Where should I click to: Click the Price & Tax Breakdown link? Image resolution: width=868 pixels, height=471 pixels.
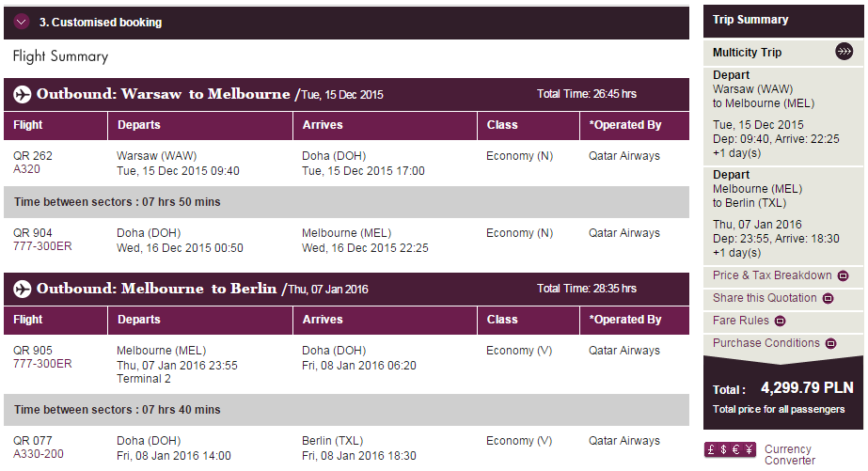[x=772, y=275]
